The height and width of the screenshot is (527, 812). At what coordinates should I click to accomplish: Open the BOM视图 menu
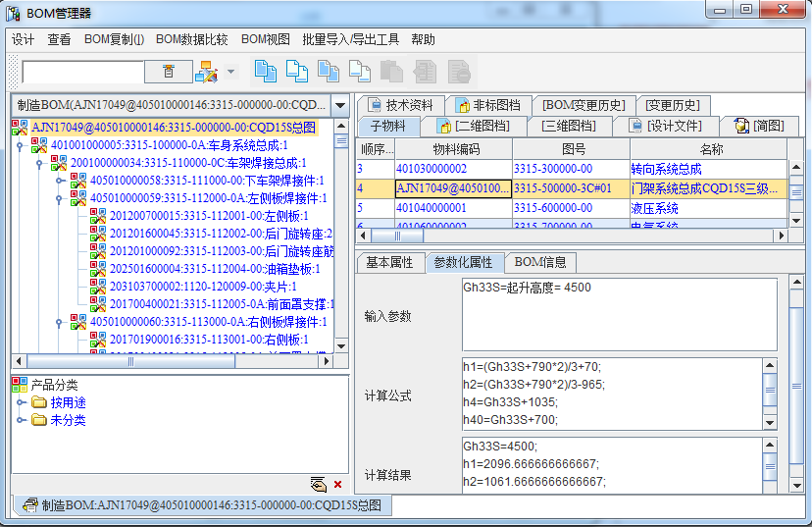tap(265, 39)
